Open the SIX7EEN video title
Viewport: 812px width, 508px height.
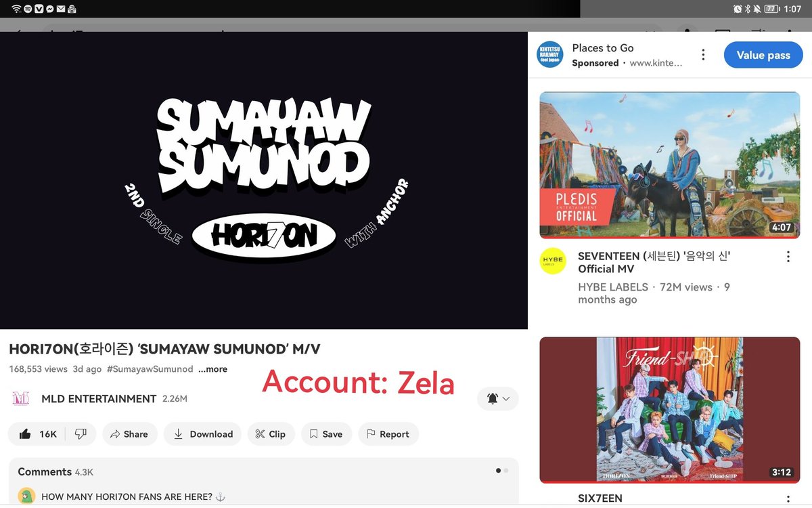coord(600,499)
